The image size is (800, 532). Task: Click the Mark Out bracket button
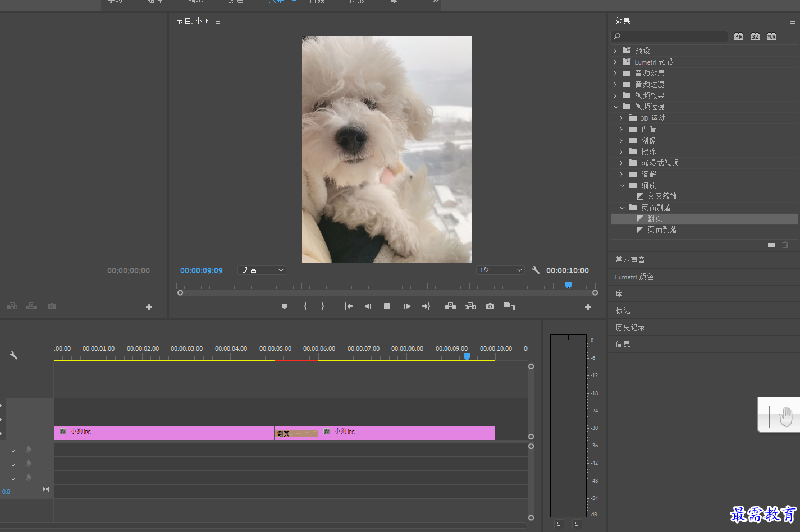click(323, 306)
